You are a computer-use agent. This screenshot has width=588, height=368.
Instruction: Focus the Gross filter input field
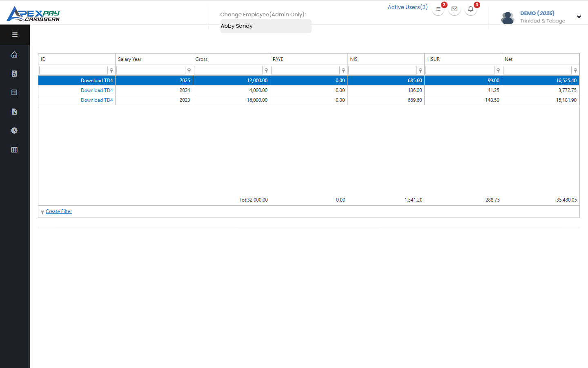(x=228, y=70)
